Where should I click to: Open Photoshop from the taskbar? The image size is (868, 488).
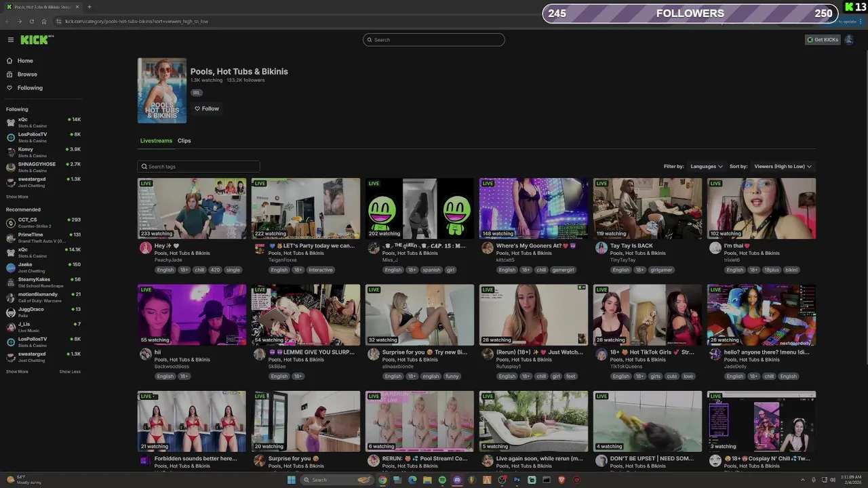coord(517,480)
